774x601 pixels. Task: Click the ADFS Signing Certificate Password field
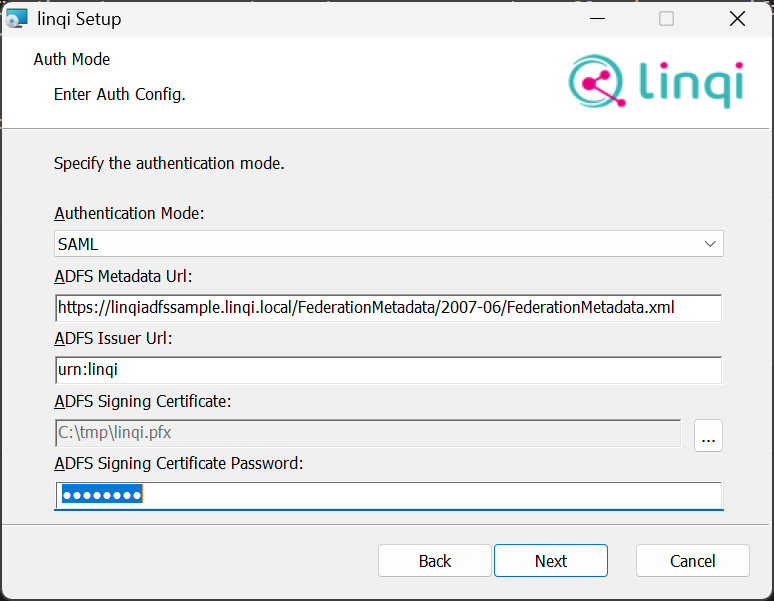pos(389,495)
